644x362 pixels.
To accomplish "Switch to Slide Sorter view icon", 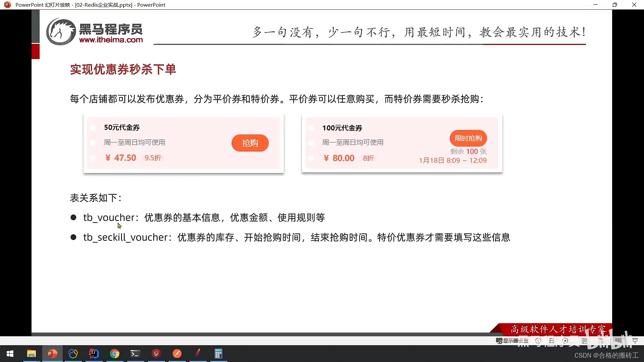I will [x=601, y=341].
